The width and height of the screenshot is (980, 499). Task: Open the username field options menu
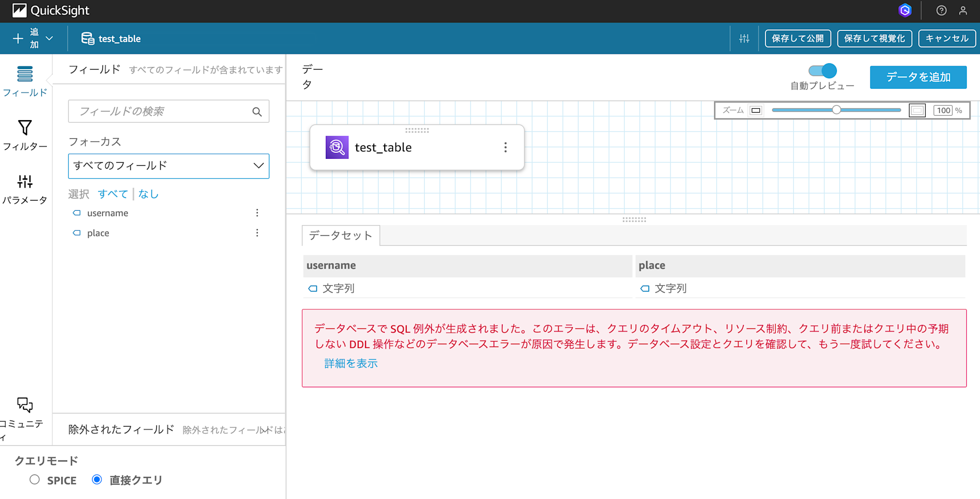(x=257, y=213)
